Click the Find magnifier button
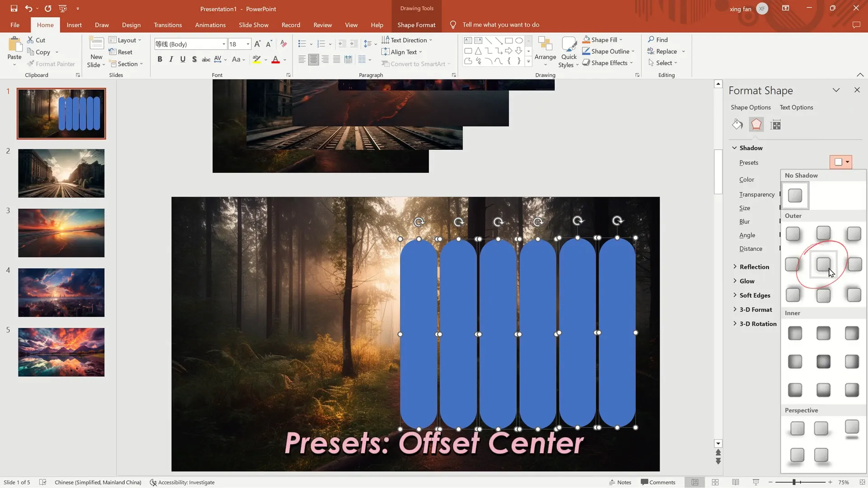The height and width of the screenshot is (488, 868). click(658, 40)
